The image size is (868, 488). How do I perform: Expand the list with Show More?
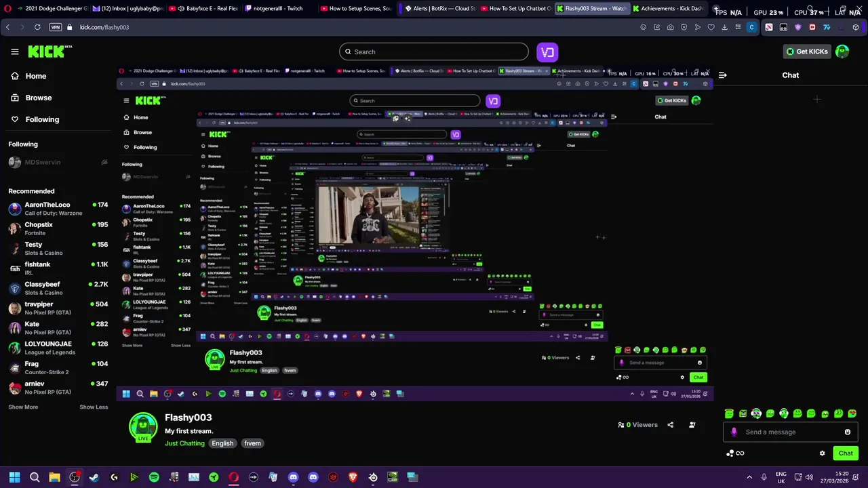coord(23,407)
